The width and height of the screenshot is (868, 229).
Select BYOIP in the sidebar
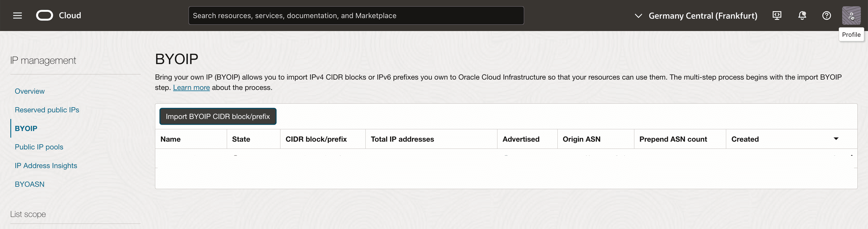[x=26, y=128]
